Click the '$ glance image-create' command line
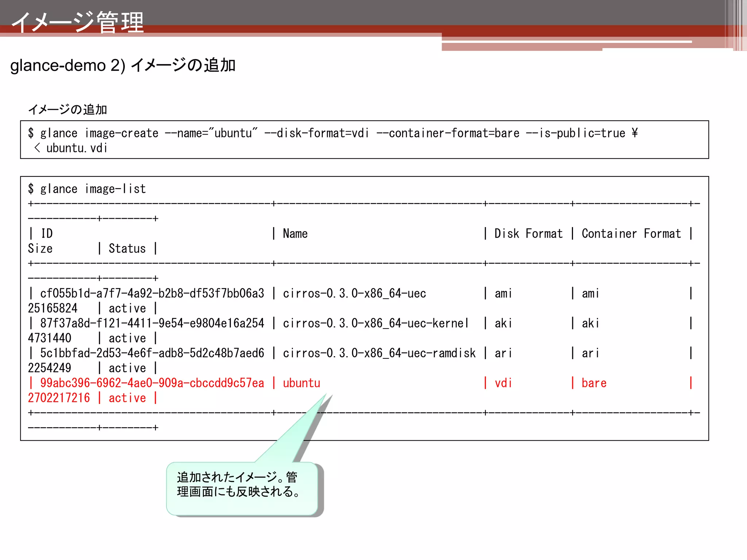The width and height of the screenshot is (747, 560). (333, 133)
